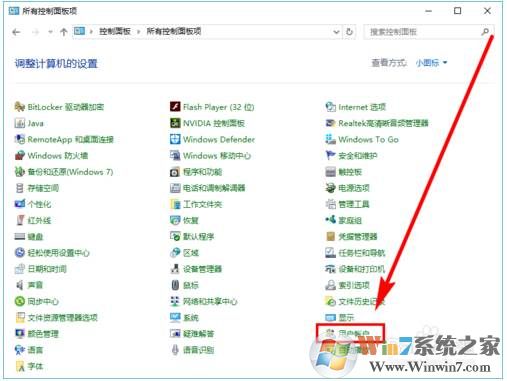507x381 pixels.
Task: Open RemoteApp 和桌面连接
Action: pos(64,139)
